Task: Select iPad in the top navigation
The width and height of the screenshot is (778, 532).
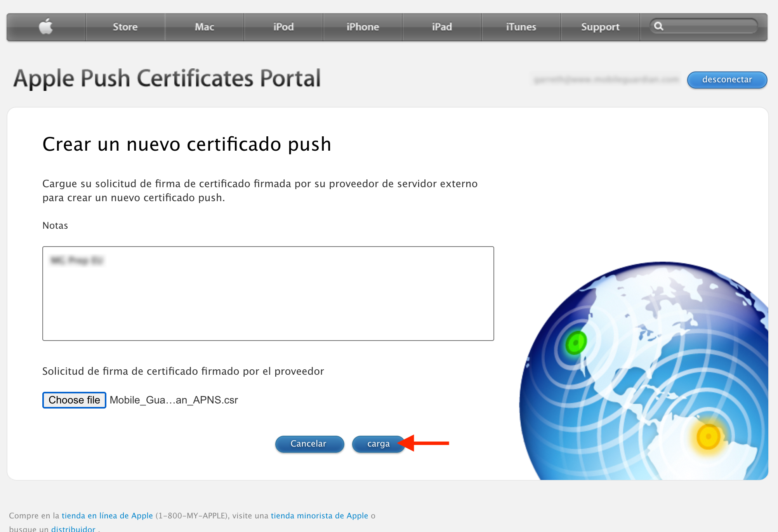Action: pos(442,27)
